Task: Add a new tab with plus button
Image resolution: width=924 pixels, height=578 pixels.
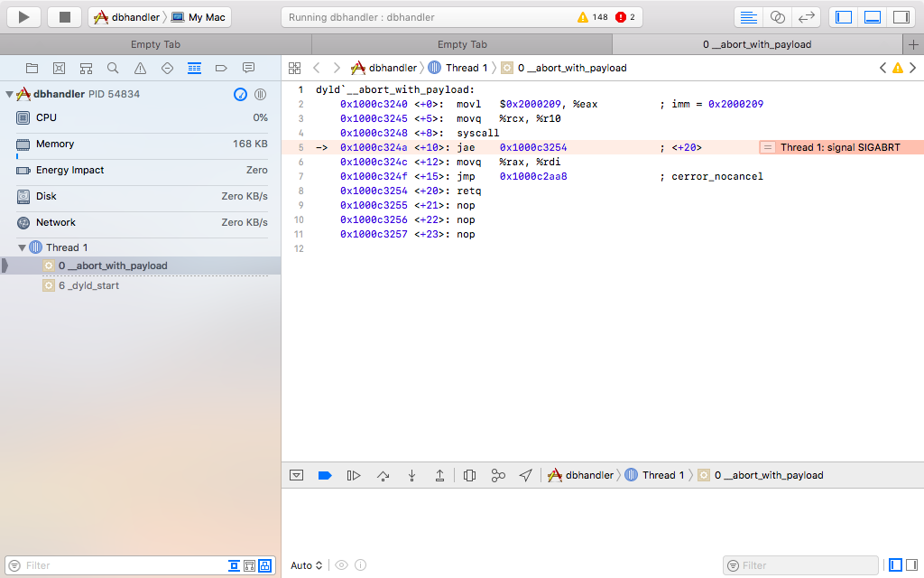Action: [913, 44]
